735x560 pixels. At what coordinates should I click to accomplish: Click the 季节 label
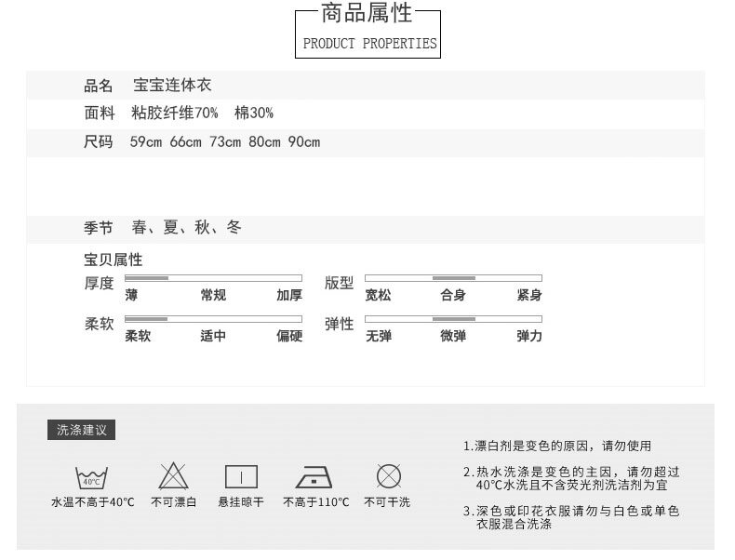(x=99, y=228)
